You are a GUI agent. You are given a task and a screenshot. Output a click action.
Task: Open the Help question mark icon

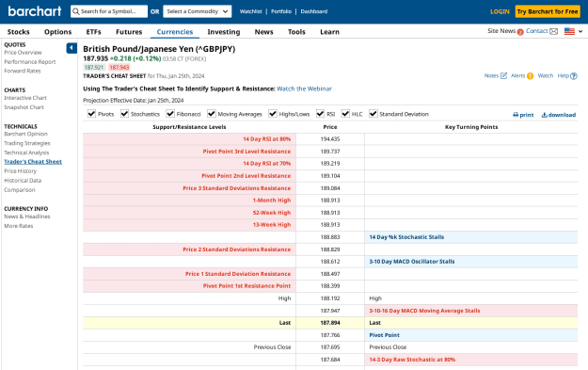[x=573, y=76]
